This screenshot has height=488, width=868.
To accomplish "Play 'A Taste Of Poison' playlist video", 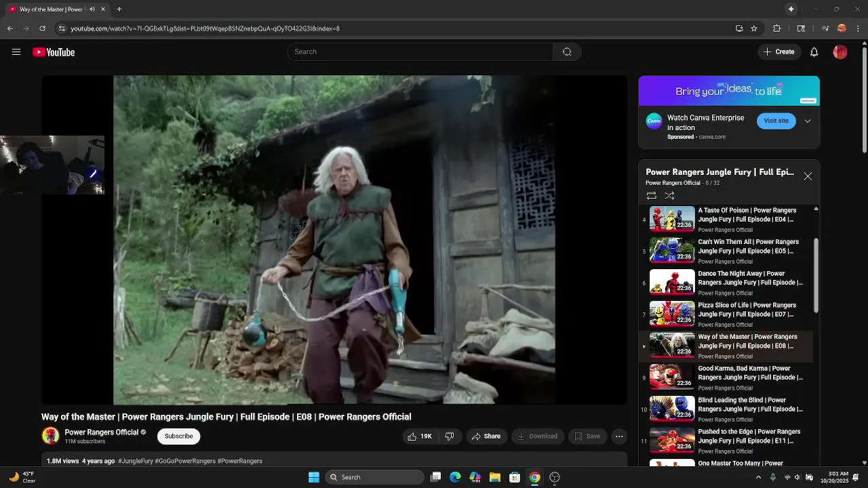I will 728,220.
